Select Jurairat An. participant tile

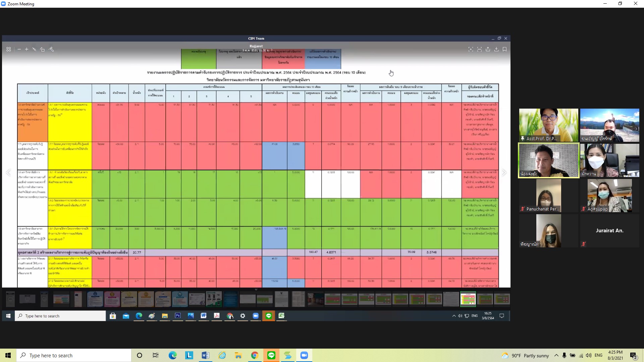click(609, 231)
